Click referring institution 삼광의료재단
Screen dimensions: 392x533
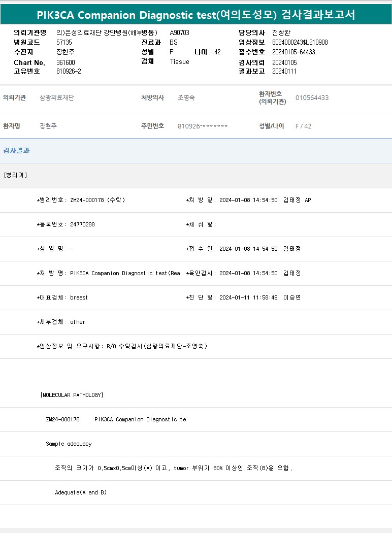pos(56,97)
